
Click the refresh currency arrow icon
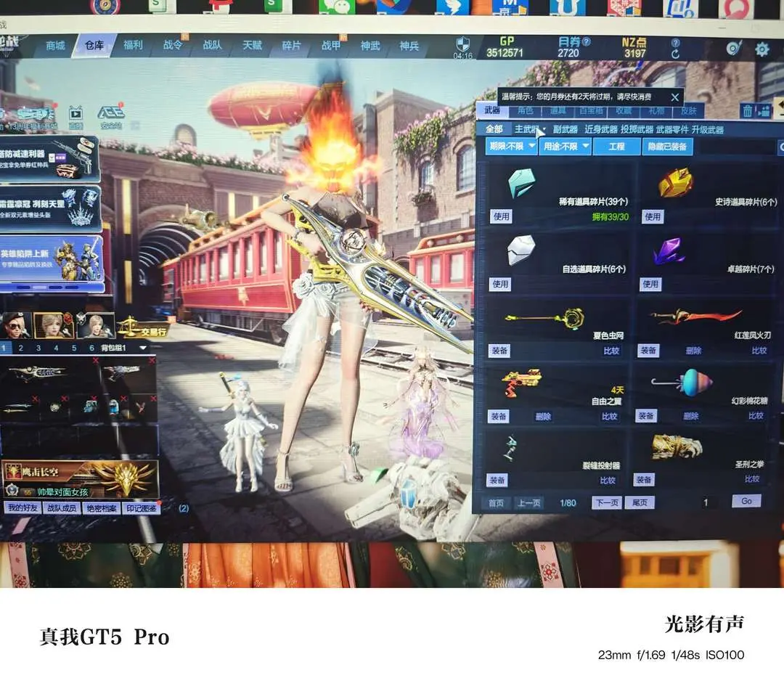pos(676,54)
